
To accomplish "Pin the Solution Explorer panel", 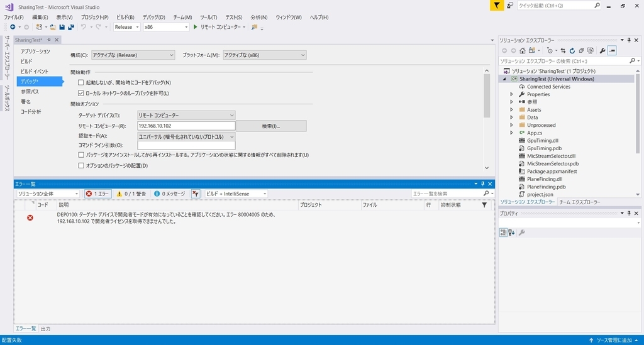I will coord(629,40).
